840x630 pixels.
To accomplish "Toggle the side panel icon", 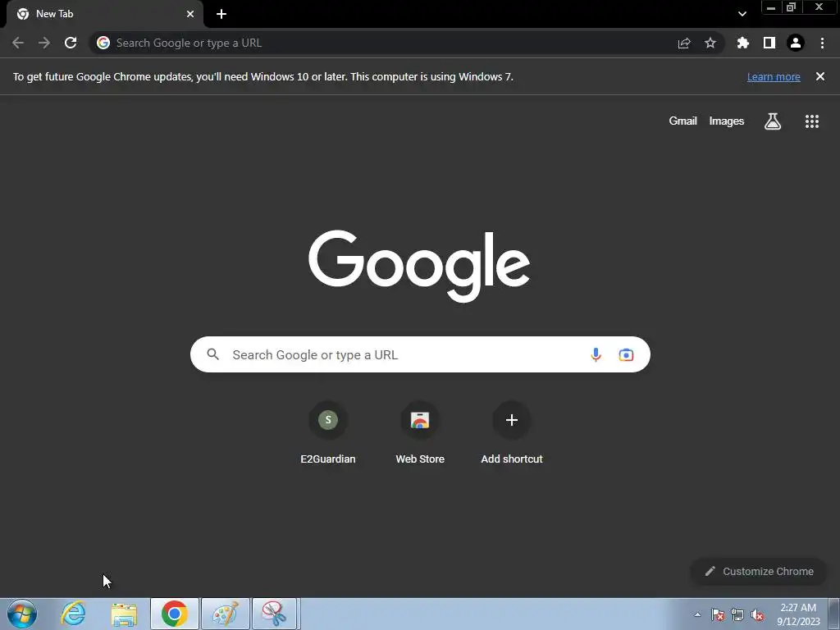I will click(x=769, y=43).
